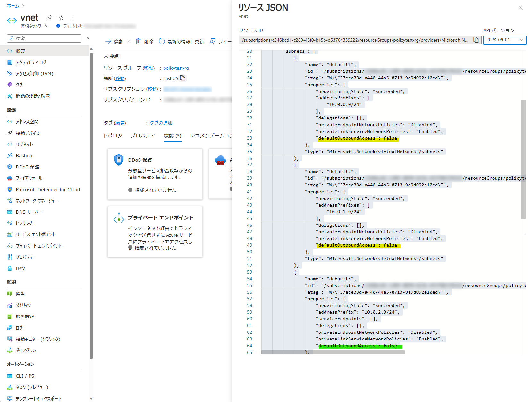Click the 移動 link beside サブスクリプション
The width and height of the screenshot is (532, 402).
[152, 89]
